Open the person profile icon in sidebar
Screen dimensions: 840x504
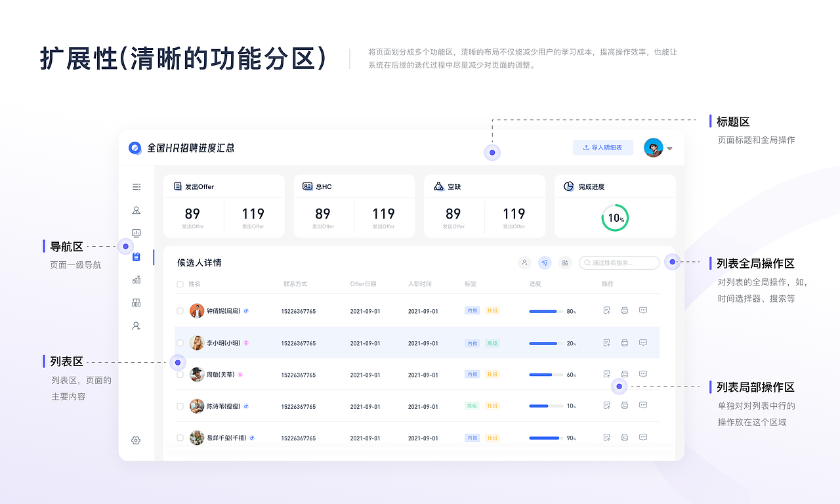(x=136, y=211)
